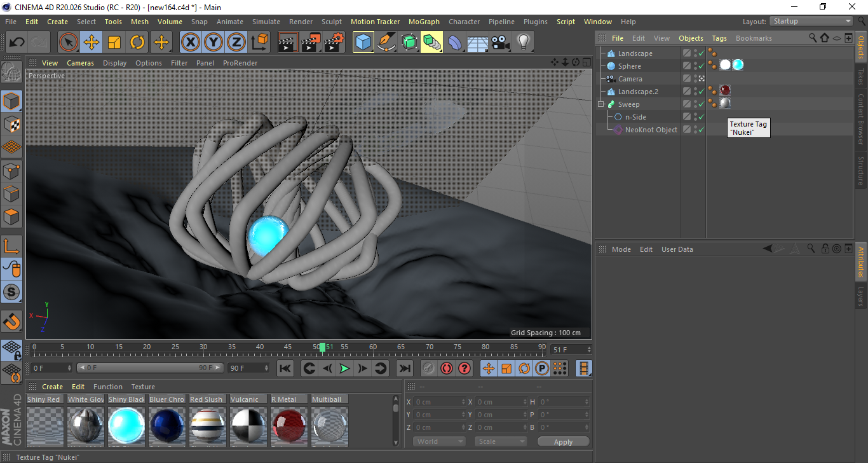Open the MoGraph menu
Screen dimensions: 868x463
(x=424, y=22)
